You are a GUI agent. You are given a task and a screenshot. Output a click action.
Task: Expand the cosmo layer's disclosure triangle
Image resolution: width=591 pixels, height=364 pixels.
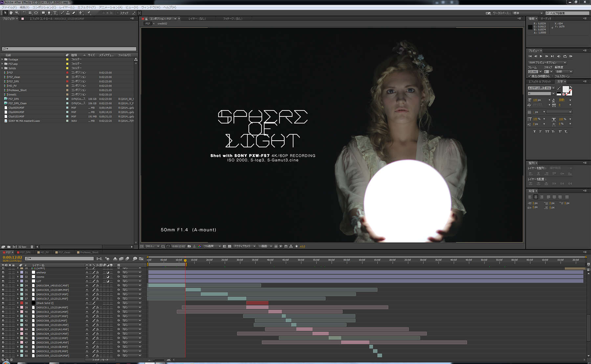coord(18,277)
